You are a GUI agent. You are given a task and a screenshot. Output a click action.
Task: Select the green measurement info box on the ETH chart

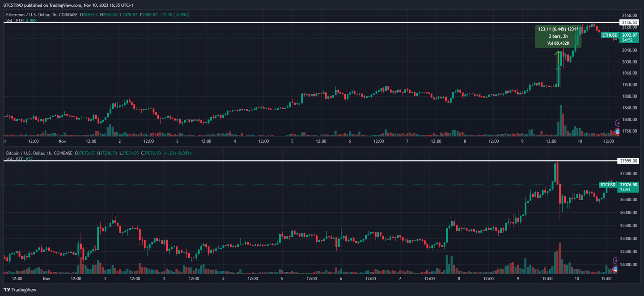558,36
